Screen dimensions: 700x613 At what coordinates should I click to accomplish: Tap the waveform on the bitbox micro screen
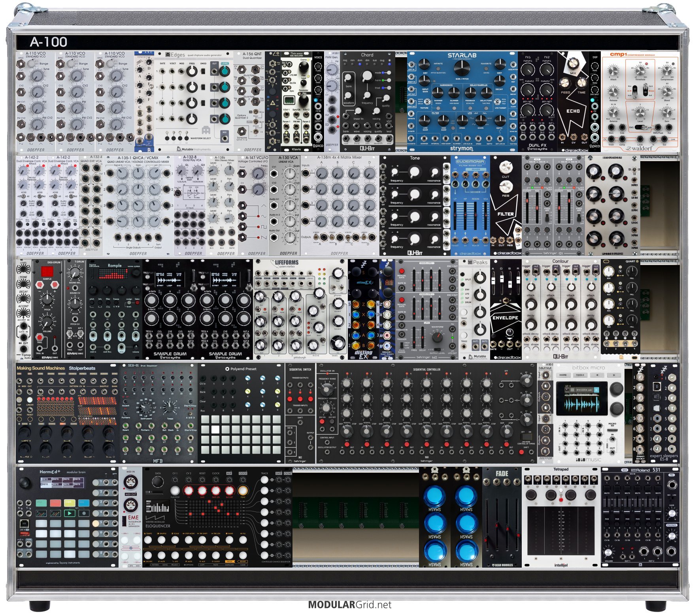click(x=581, y=405)
